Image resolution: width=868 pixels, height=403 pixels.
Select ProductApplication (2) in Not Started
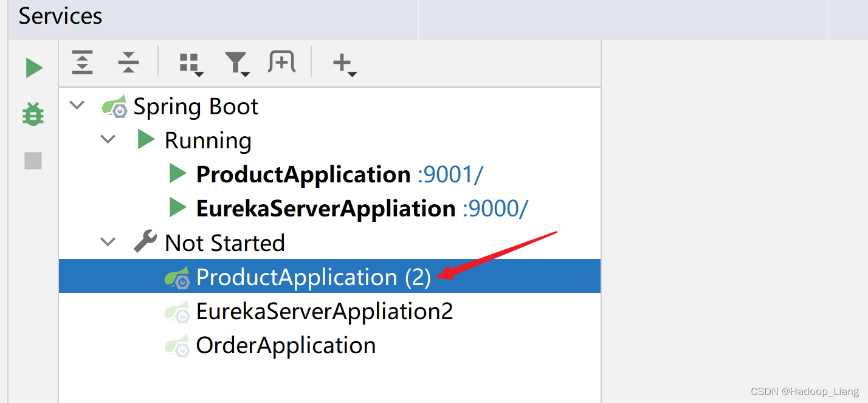tap(313, 277)
